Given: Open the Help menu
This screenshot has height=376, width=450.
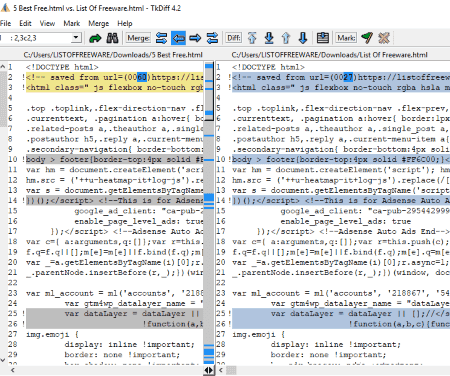Looking at the screenshot, I should (x=125, y=23).
